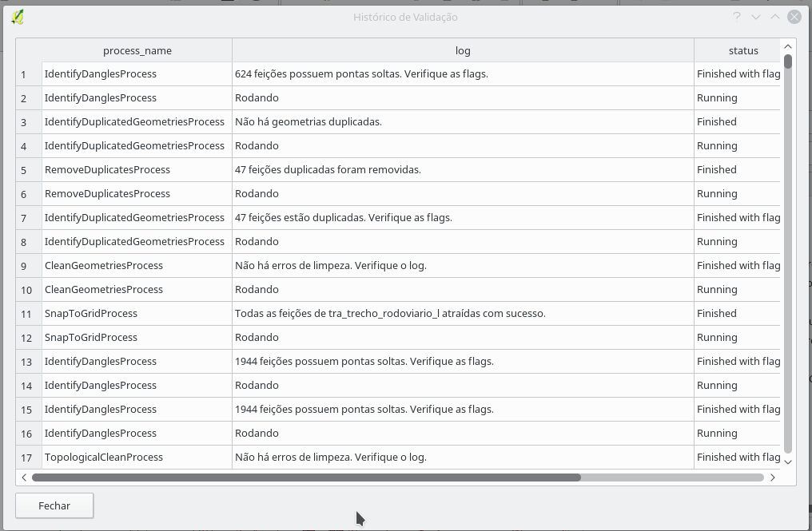Select row 6 'Running' status cell
The width and height of the screenshot is (812, 531).
coord(738,193)
